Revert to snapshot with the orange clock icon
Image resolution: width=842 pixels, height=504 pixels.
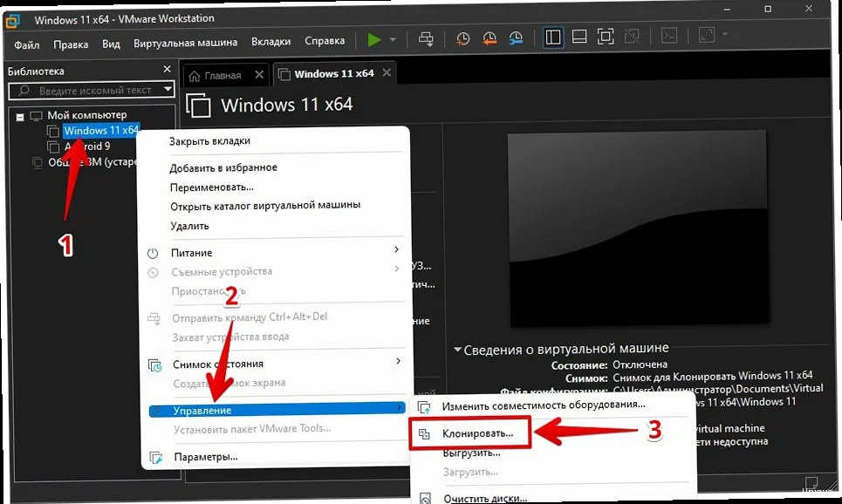coord(489,39)
